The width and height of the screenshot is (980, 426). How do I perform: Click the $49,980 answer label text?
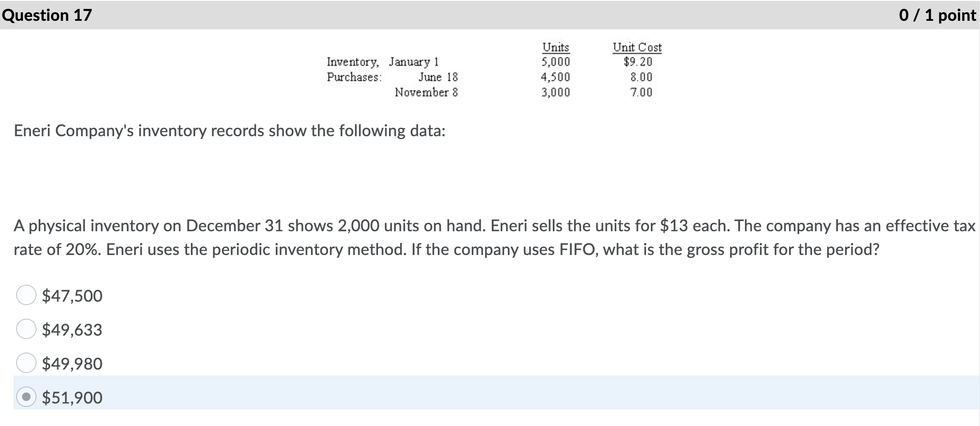(71, 363)
